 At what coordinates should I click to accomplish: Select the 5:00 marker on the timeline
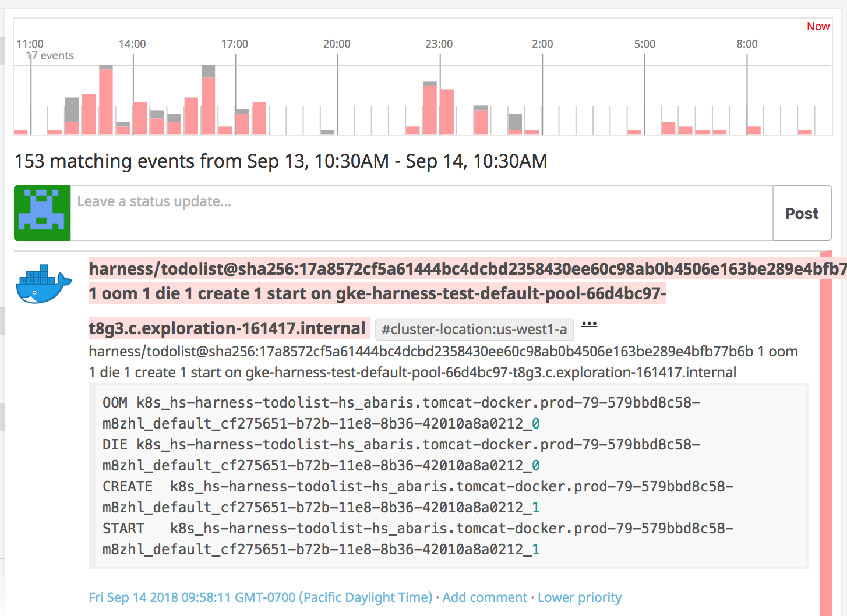pos(645,44)
